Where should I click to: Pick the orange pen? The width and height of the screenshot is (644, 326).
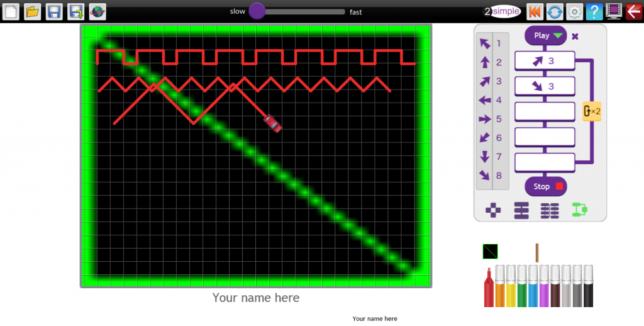tap(500, 286)
